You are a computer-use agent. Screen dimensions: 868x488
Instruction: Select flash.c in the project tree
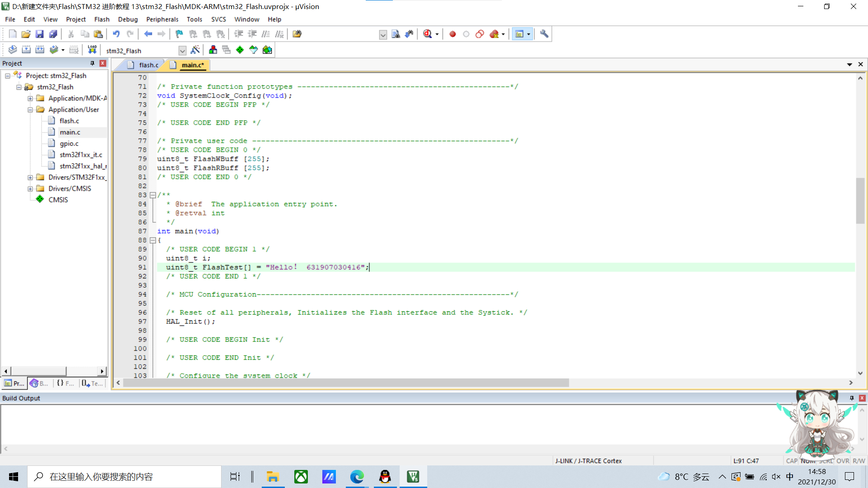[69, 121]
